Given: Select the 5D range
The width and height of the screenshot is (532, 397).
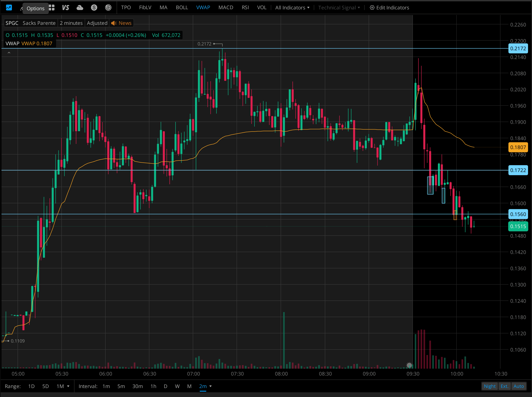Looking at the screenshot, I should pos(45,386).
